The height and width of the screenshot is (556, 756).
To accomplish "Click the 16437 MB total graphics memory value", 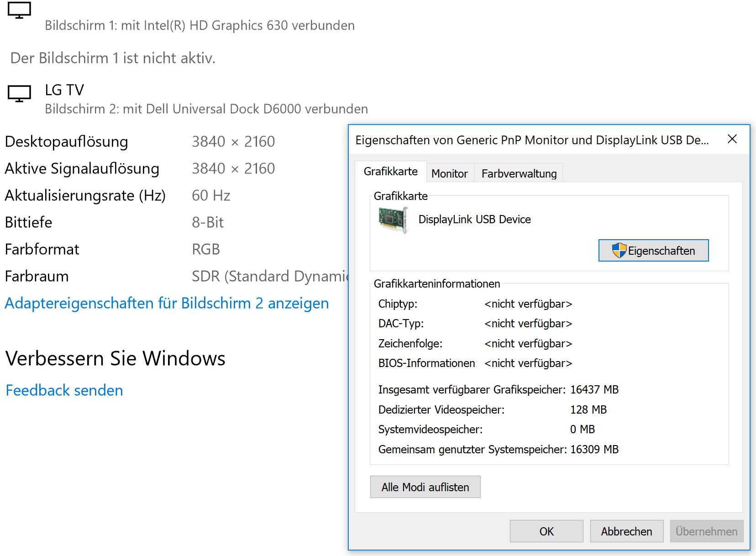I will [594, 390].
